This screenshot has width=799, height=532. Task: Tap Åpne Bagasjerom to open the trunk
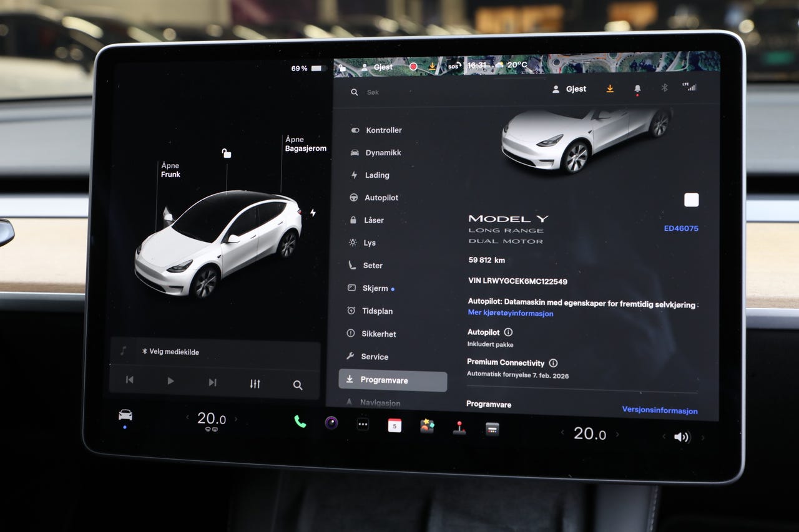click(305, 144)
